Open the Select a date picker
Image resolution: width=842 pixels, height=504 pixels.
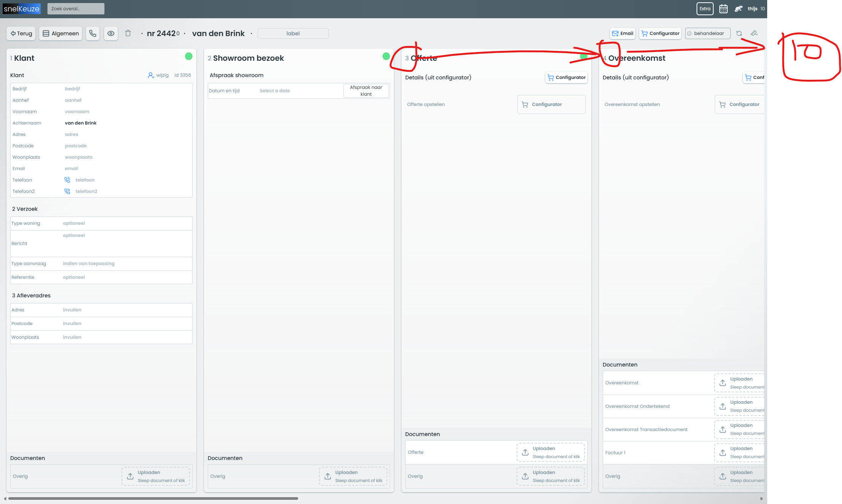click(275, 91)
